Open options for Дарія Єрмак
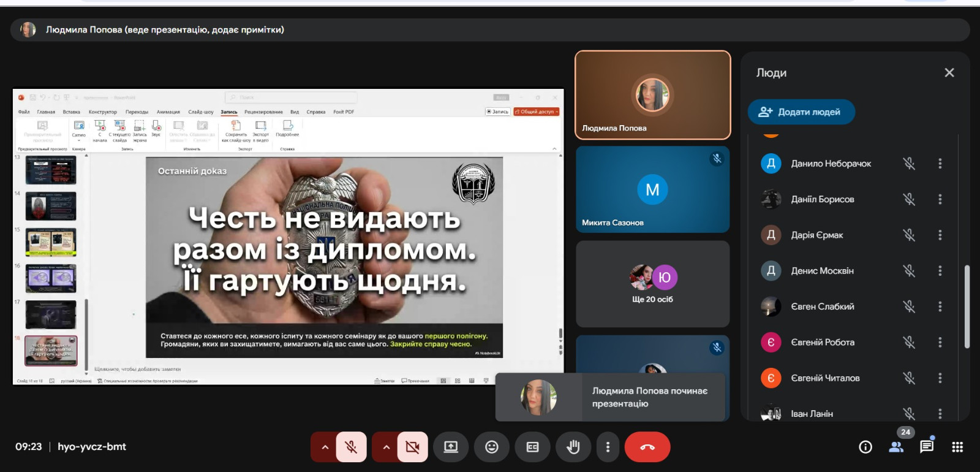980x472 pixels. (940, 235)
